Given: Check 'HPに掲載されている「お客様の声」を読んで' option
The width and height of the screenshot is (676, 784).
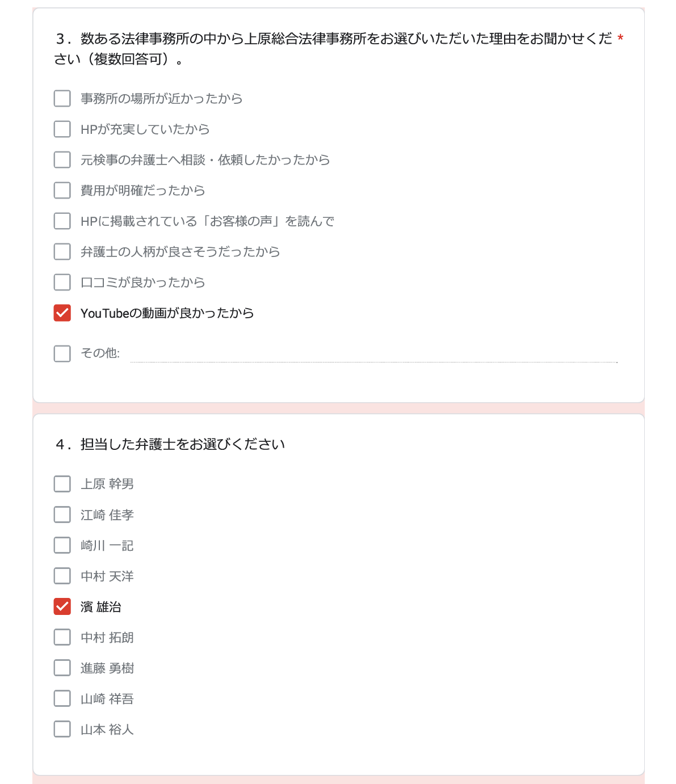Looking at the screenshot, I should [62, 221].
